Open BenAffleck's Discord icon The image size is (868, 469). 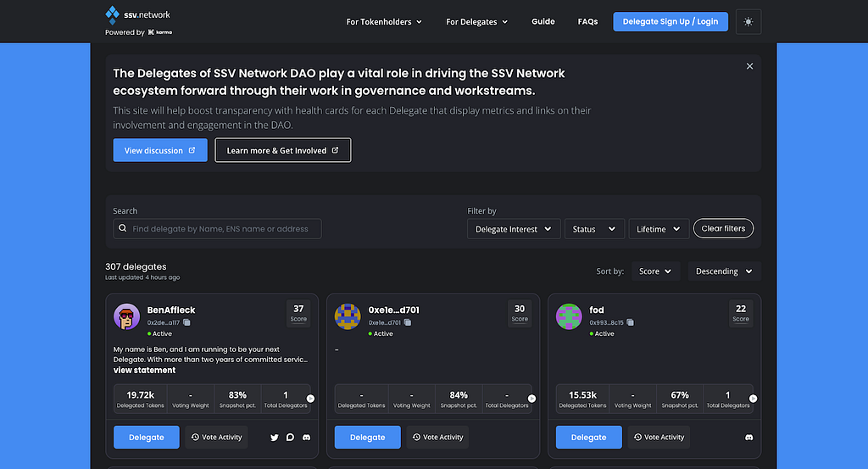(x=307, y=438)
